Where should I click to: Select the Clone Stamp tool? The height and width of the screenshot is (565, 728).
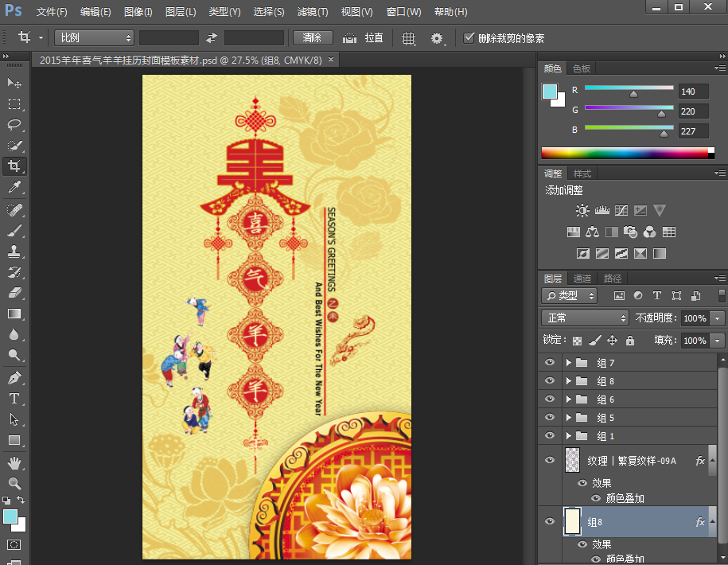(14, 251)
